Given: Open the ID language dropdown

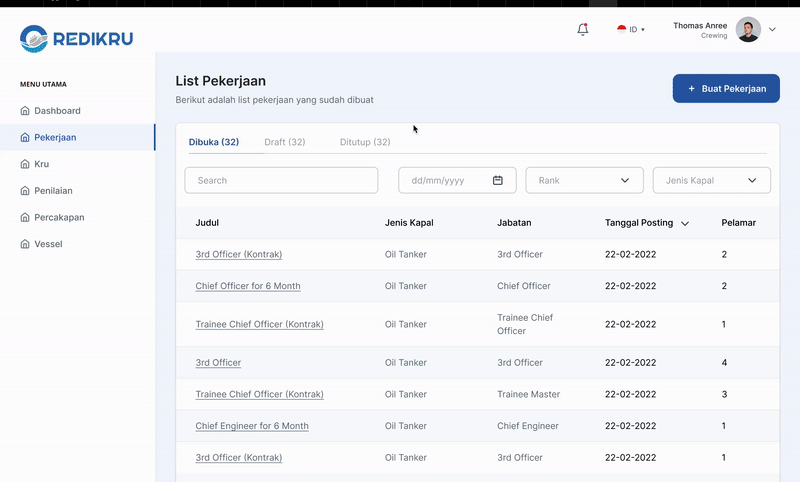Looking at the screenshot, I should [631, 29].
